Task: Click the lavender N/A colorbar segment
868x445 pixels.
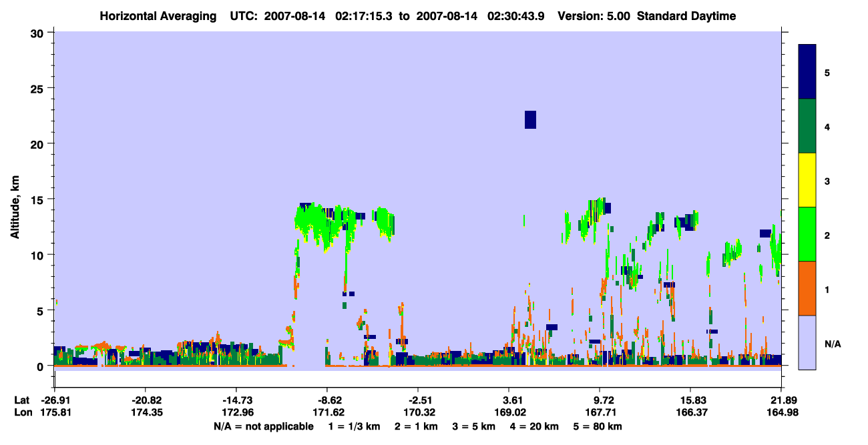Action: (807, 342)
